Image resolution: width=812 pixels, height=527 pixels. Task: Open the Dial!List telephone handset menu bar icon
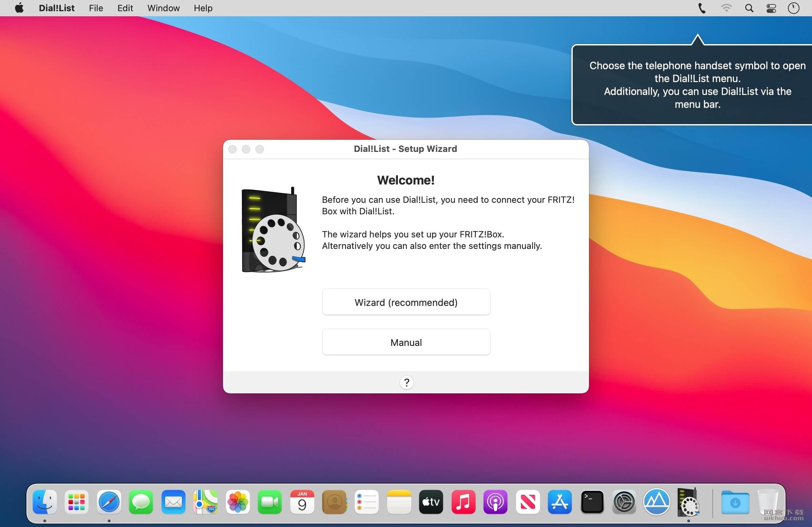702,8
